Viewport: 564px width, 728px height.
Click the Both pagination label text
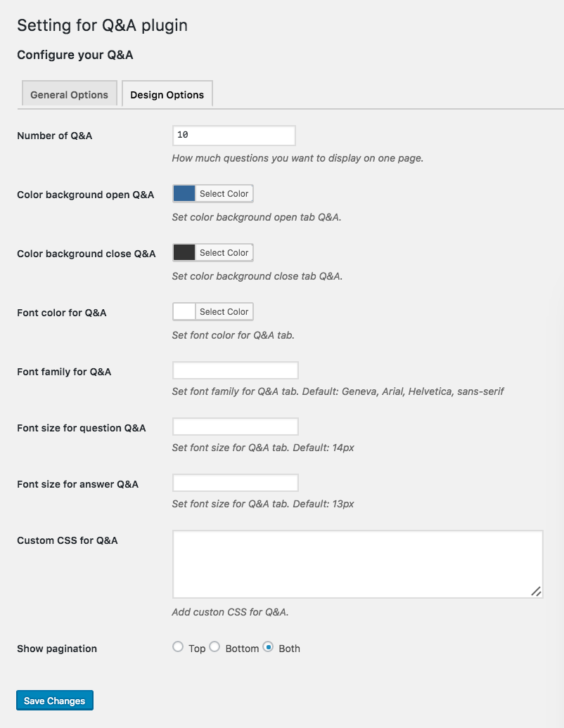[290, 649]
